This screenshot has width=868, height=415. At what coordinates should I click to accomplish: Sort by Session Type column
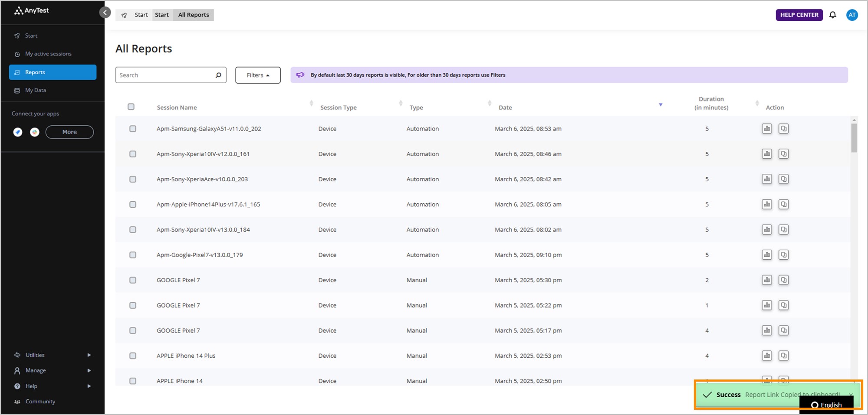click(401, 103)
